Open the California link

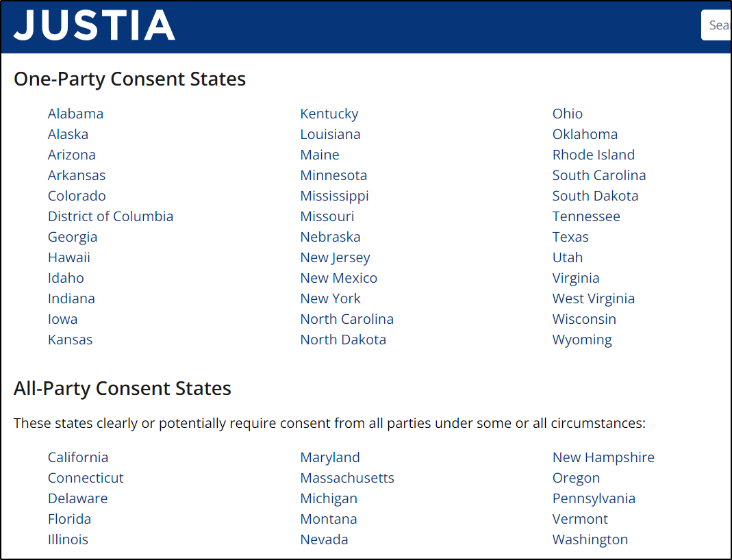(x=78, y=457)
